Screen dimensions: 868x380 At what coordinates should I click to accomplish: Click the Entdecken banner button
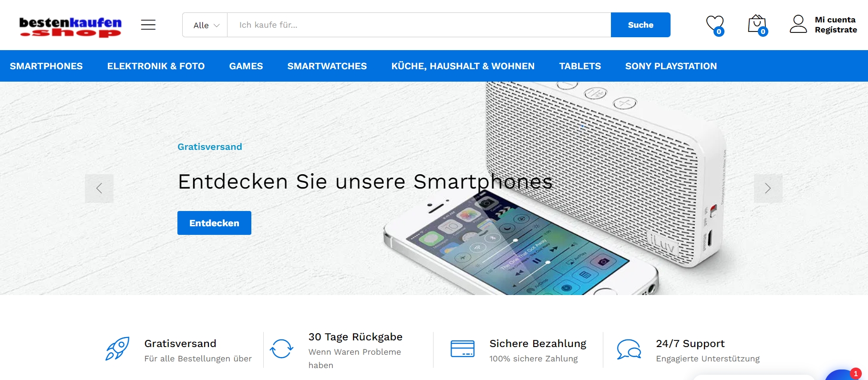coord(214,223)
